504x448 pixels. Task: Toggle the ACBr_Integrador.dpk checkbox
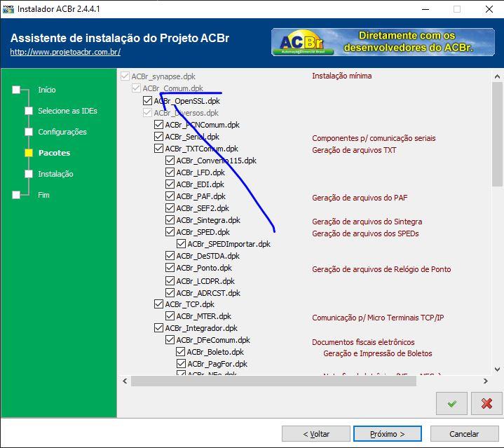(x=159, y=327)
